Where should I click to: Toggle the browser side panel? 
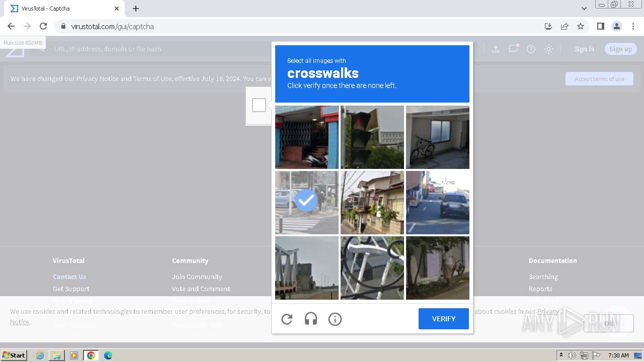[x=600, y=26]
